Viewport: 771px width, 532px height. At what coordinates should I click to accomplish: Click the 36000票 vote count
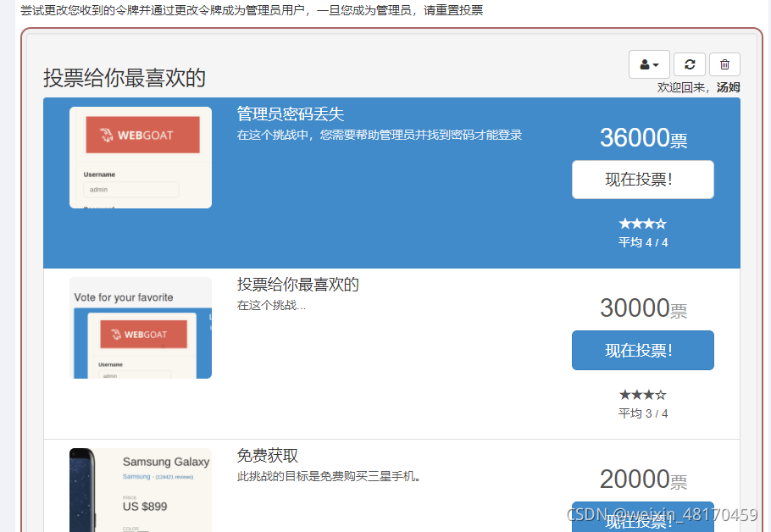click(x=642, y=139)
